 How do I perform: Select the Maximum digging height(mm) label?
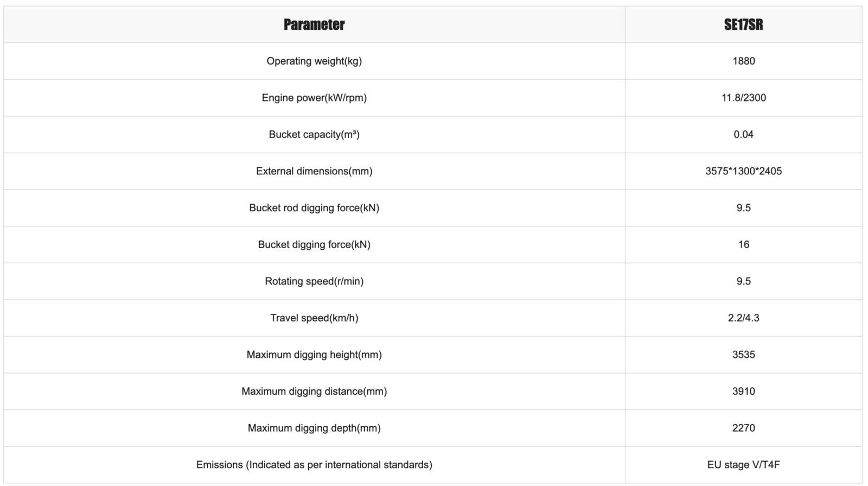314,355
